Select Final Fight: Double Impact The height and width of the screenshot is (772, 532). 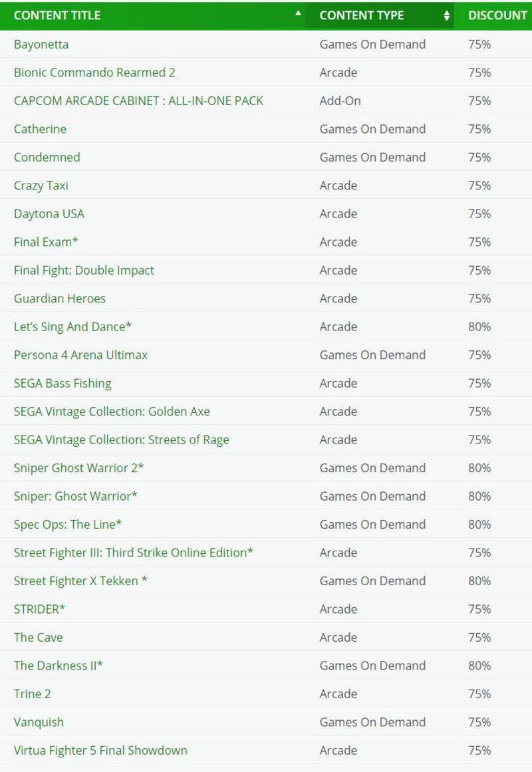click(84, 271)
